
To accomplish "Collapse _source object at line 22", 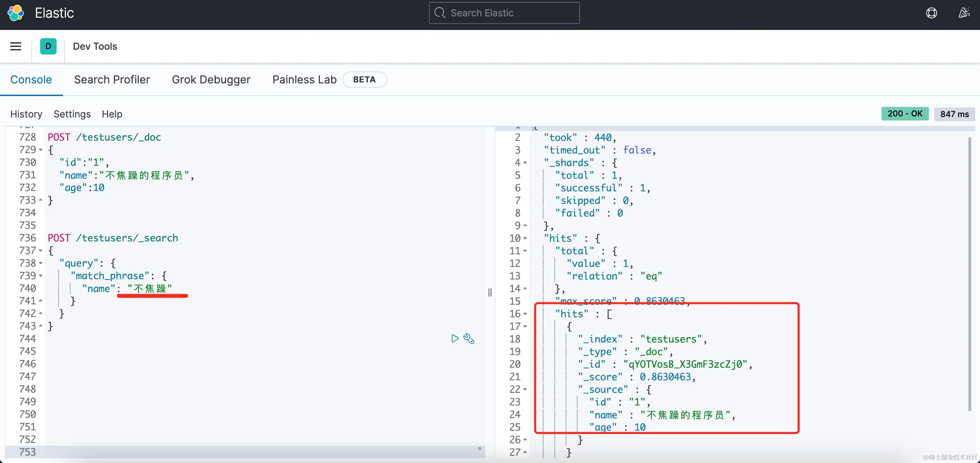I will click(x=525, y=389).
